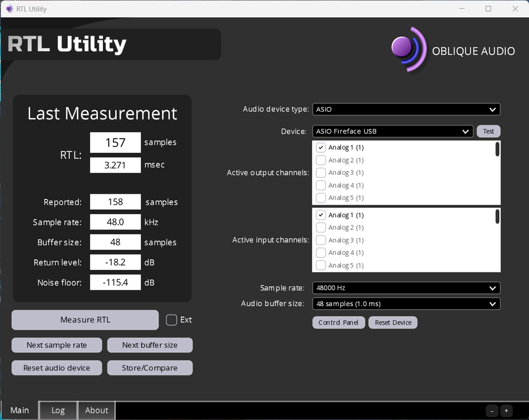Click Next buffer size button
This screenshot has width=529, height=420.
[x=150, y=345]
